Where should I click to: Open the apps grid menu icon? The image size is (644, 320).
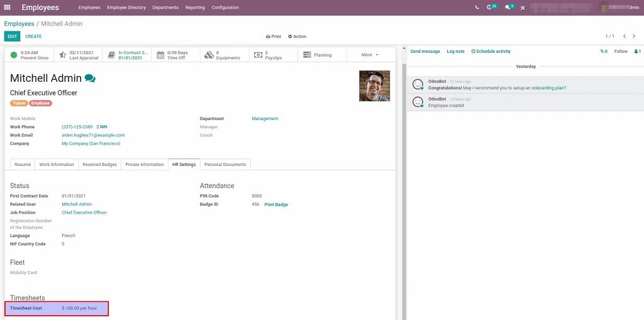[x=7, y=8]
